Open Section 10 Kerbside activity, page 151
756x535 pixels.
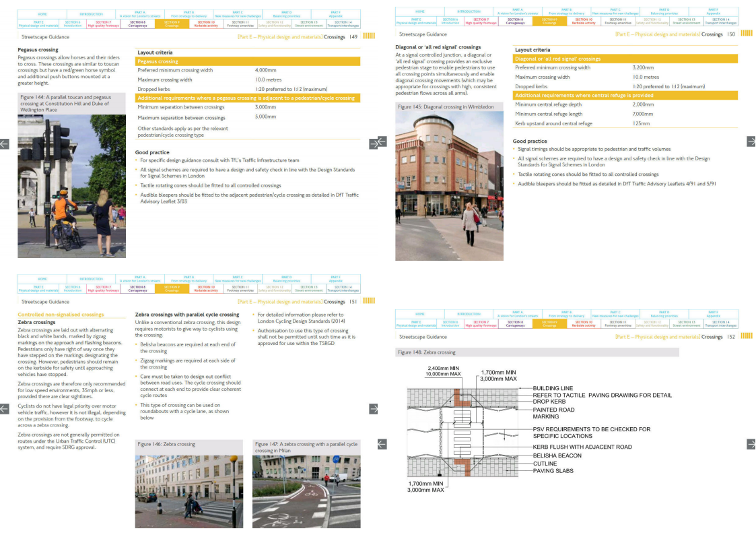pyautogui.click(x=206, y=288)
